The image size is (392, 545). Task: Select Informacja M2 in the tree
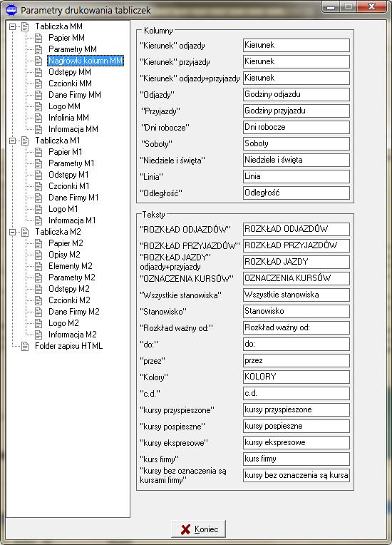73,335
